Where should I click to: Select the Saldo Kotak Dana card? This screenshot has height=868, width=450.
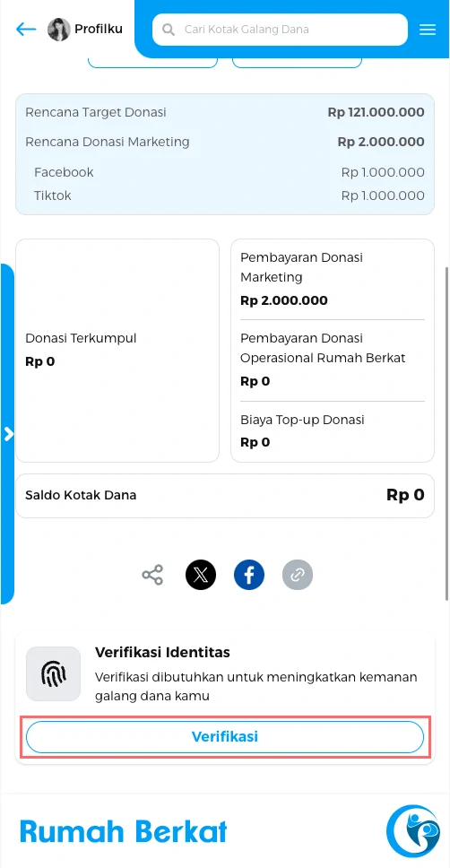pos(225,496)
